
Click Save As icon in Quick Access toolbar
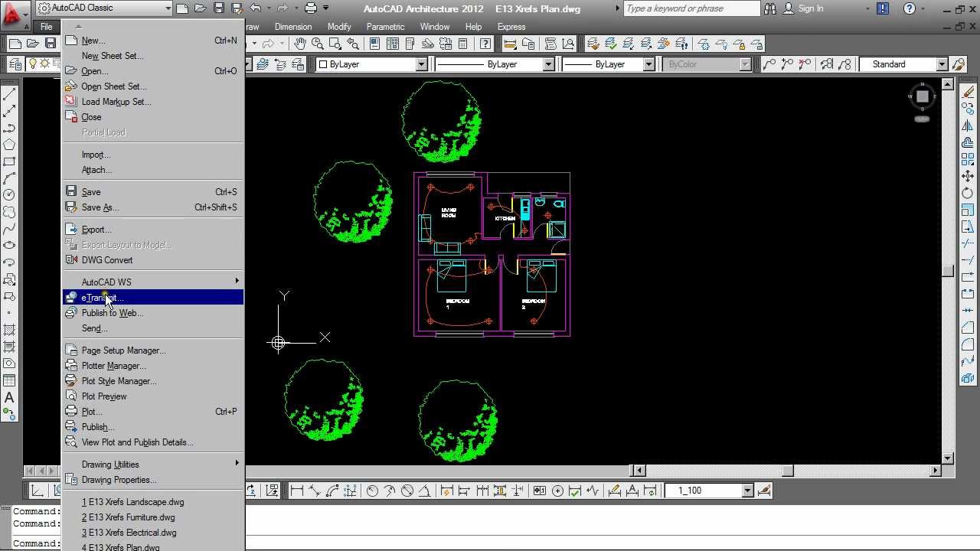pyautogui.click(x=236, y=8)
